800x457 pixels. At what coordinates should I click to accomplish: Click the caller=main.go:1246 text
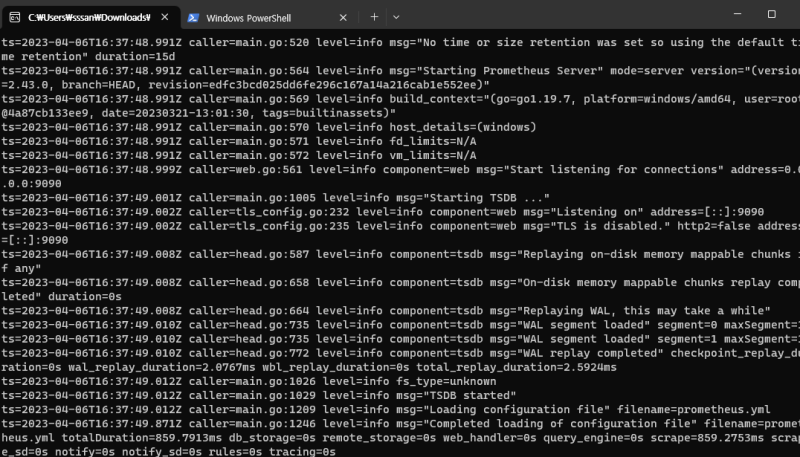252,424
